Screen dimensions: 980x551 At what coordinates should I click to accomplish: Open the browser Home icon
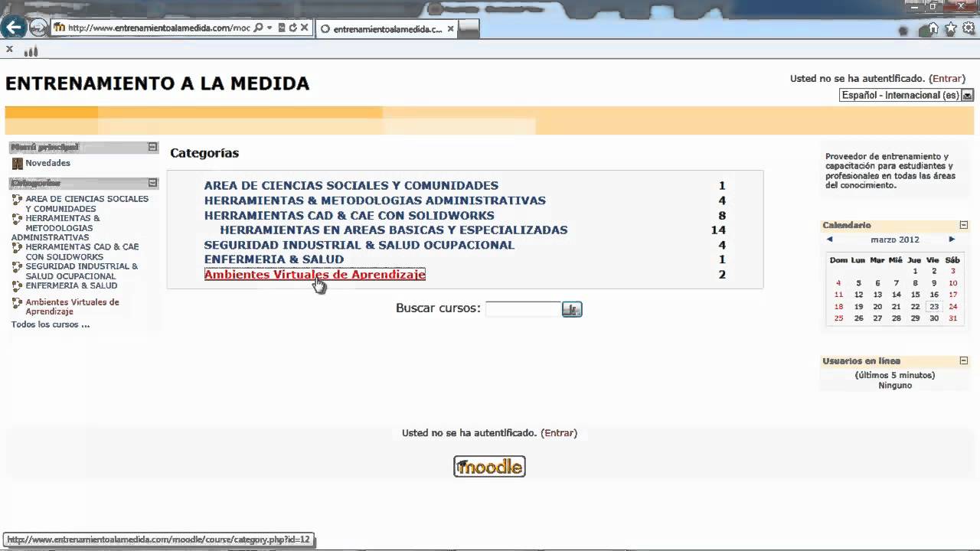933,29
